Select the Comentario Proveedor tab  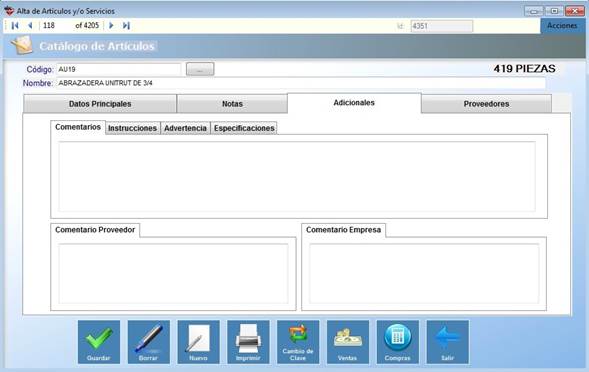coord(95,230)
